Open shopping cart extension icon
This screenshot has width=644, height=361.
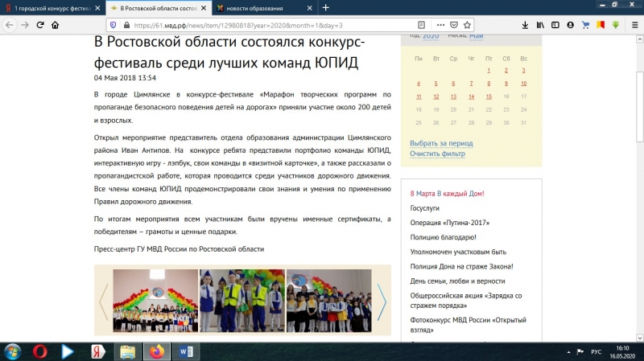586,25
